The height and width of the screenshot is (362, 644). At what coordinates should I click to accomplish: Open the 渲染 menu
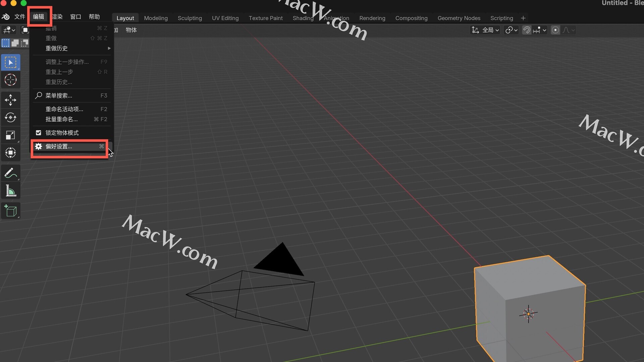point(57,17)
